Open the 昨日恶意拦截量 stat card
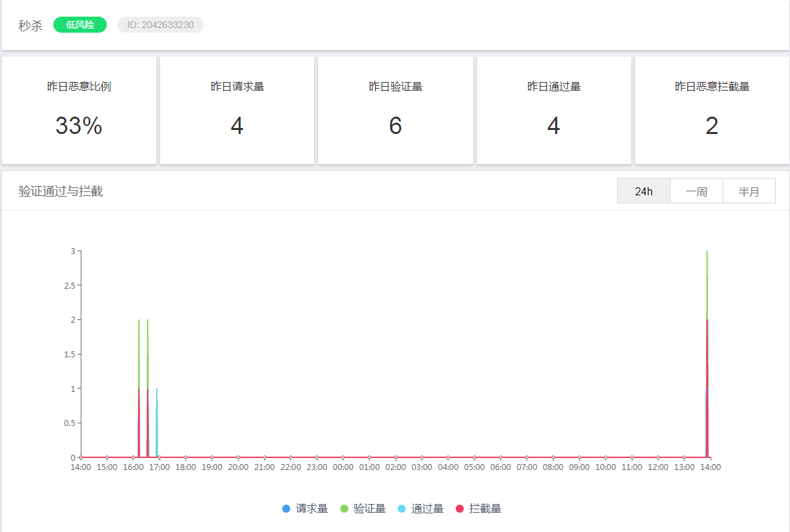Screen dimensions: 790x532 click(712, 110)
